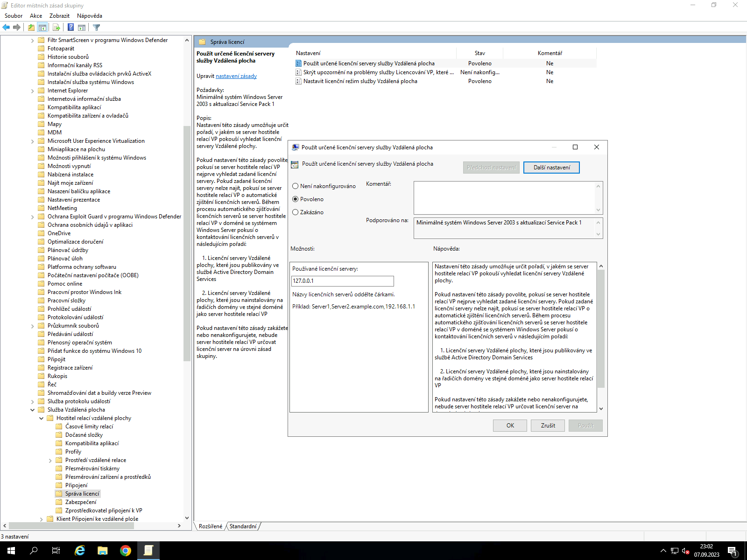This screenshot has height=560, width=747.
Task: Switch to the "Standardní" tab
Action: (243, 526)
